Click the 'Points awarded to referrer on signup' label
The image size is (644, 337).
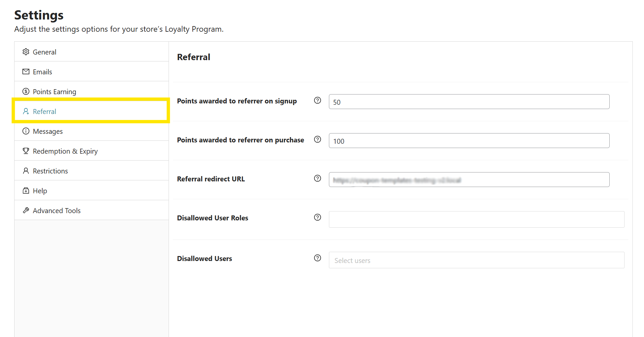click(x=237, y=101)
